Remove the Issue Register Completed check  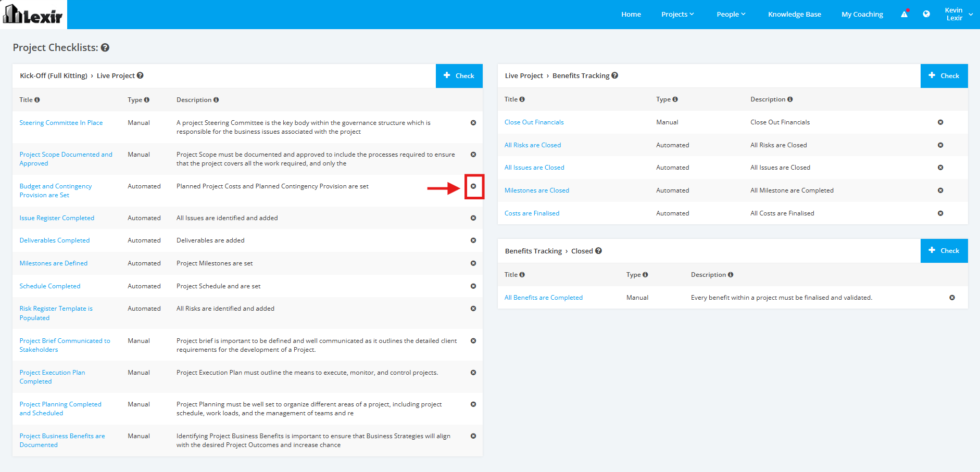tap(473, 218)
